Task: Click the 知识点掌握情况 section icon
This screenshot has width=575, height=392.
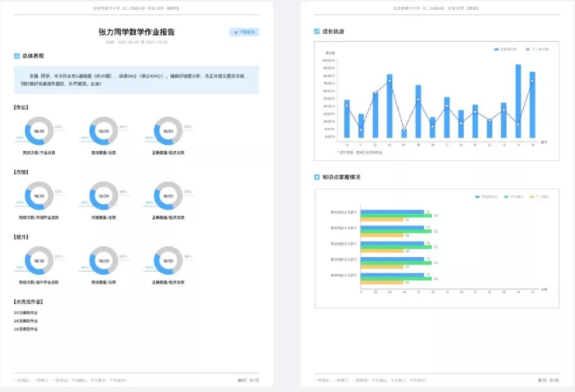Action: point(317,177)
